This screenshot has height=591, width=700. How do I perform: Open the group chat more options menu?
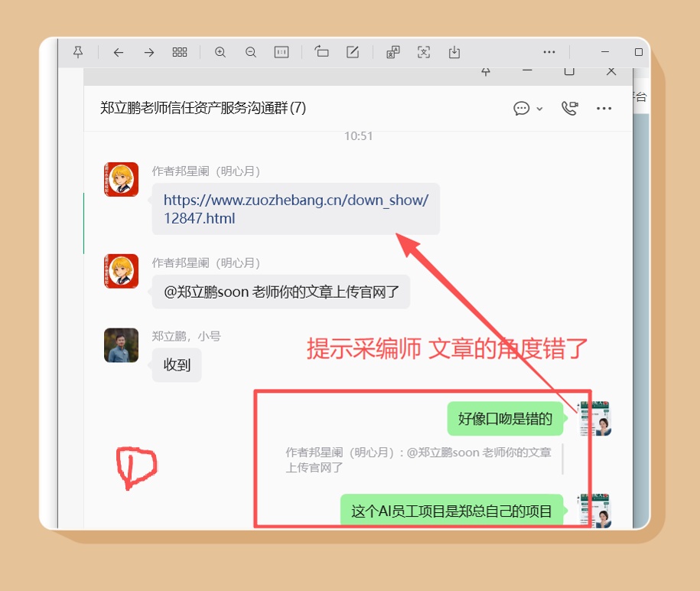pyautogui.click(x=604, y=108)
